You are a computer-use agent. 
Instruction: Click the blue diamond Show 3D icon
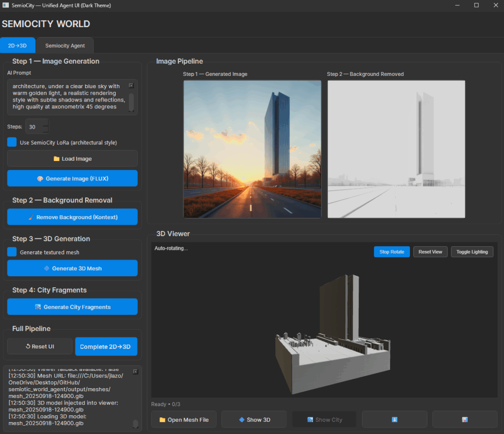point(241,420)
